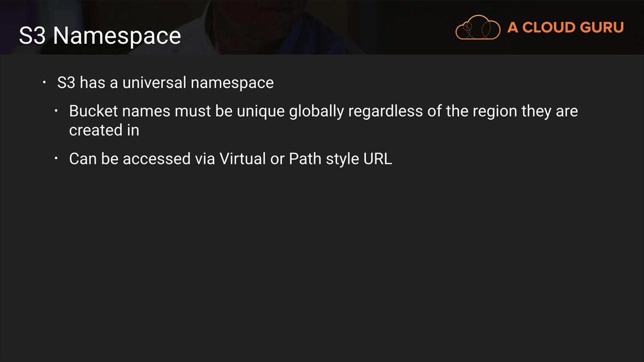Click "S3" in the slide title
The height and width of the screenshot is (362, 644).
tap(33, 36)
